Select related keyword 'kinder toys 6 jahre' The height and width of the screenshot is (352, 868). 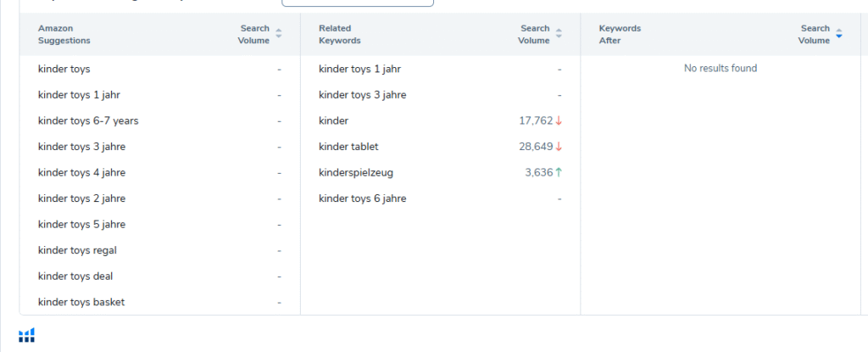click(363, 198)
